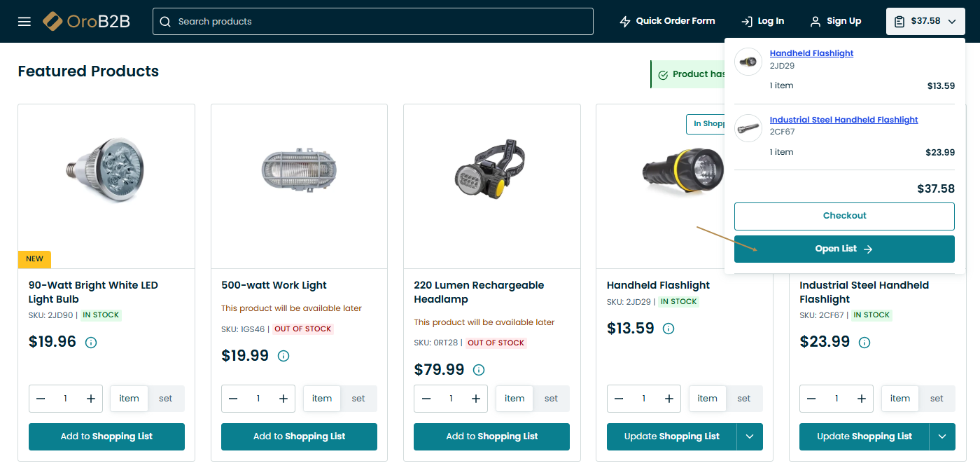Open the Quick Order Form
The height and width of the screenshot is (475, 980).
coord(667,21)
